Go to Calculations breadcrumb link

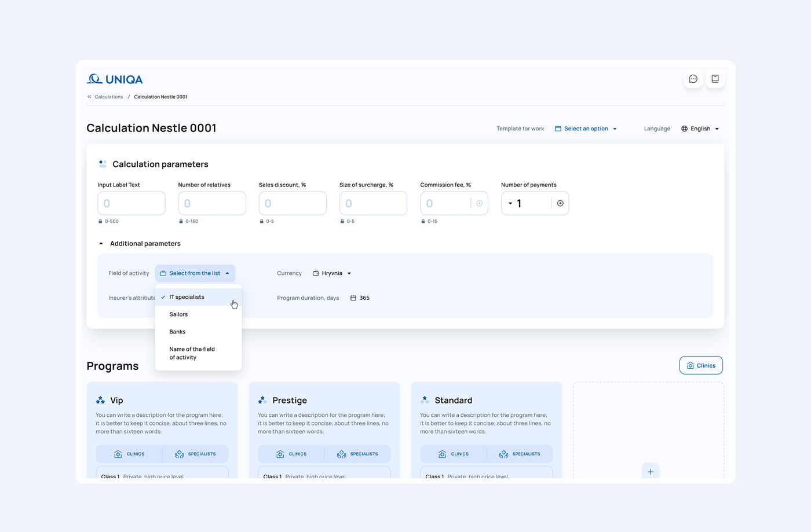[x=109, y=97]
